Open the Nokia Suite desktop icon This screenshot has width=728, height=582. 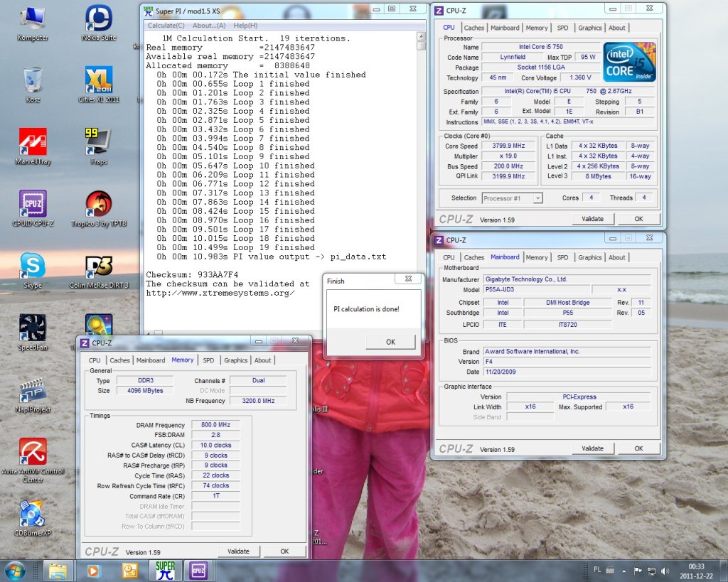[98, 23]
